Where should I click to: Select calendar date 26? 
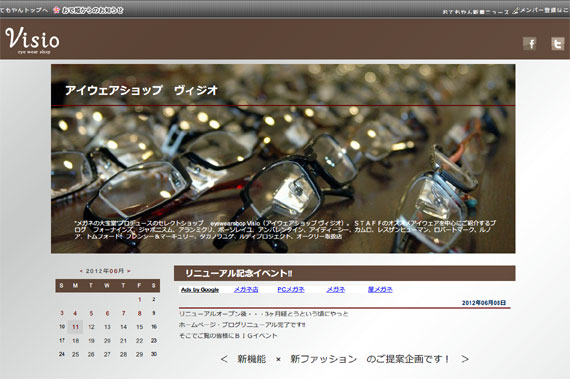click(x=91, y=354)
